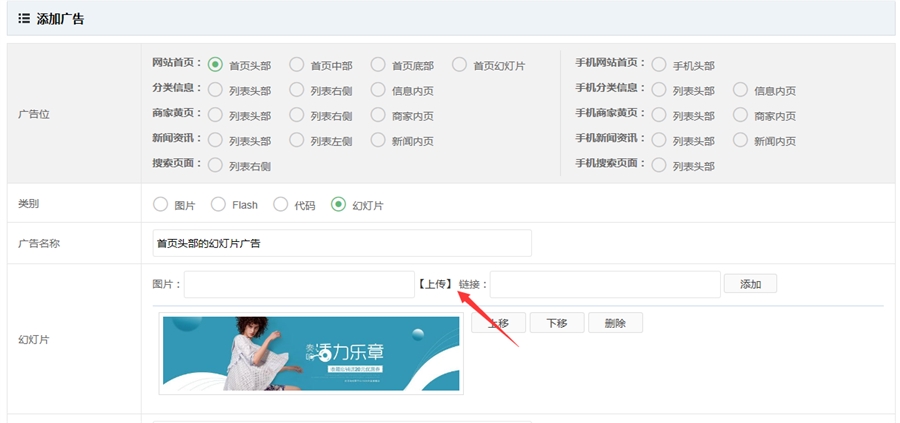
Task: Set ad type to 图片
Action: 161,205
